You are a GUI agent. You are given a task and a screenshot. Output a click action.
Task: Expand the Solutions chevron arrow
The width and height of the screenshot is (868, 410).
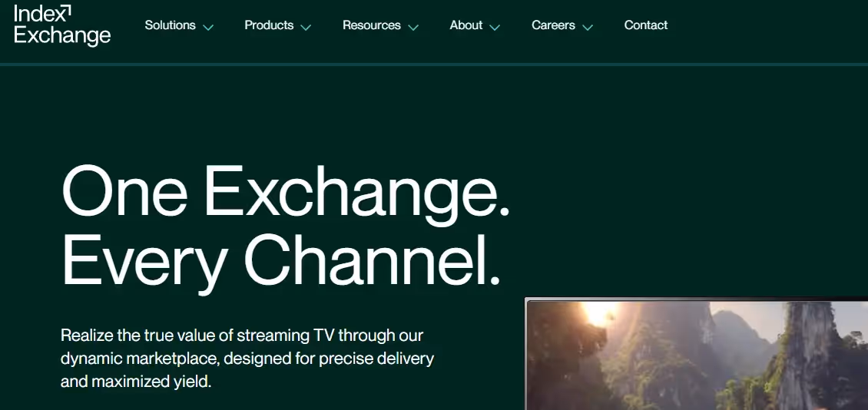point(208,27)
